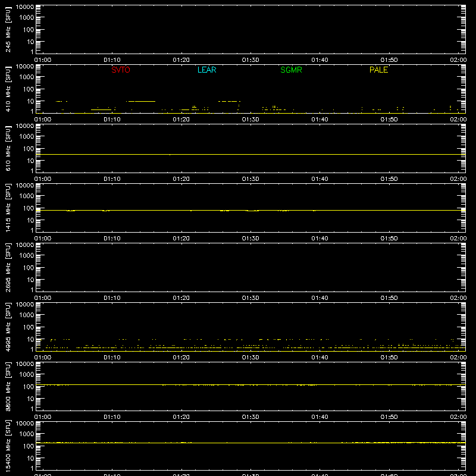This screenshot has height=476, width=476.
Task: Click 02:00 tick under the 4995 MHz plot
Action: pyautogui.click(x=458, y=358)
